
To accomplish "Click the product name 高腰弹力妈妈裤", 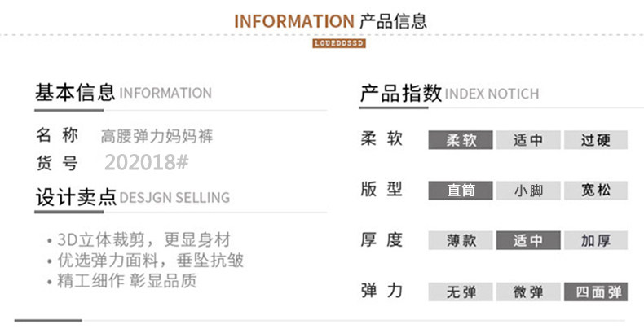I will click(157, 136).
